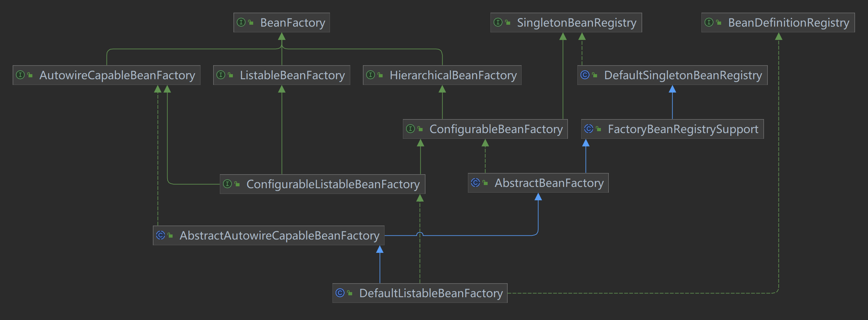Click the interface icon beside SingletonBeanRegistry
The image size is (868, 320).
click(x=498, y=22)
